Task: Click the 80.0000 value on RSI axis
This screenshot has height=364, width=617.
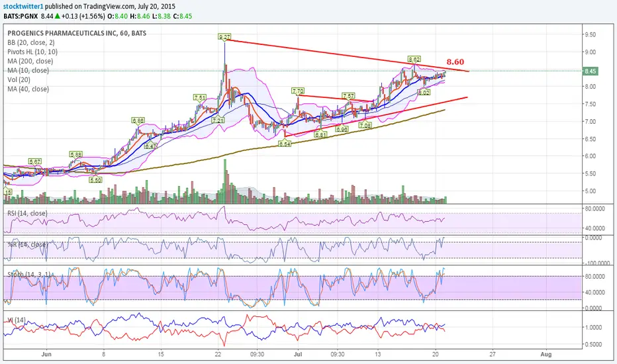Action: tap(594, 208)
